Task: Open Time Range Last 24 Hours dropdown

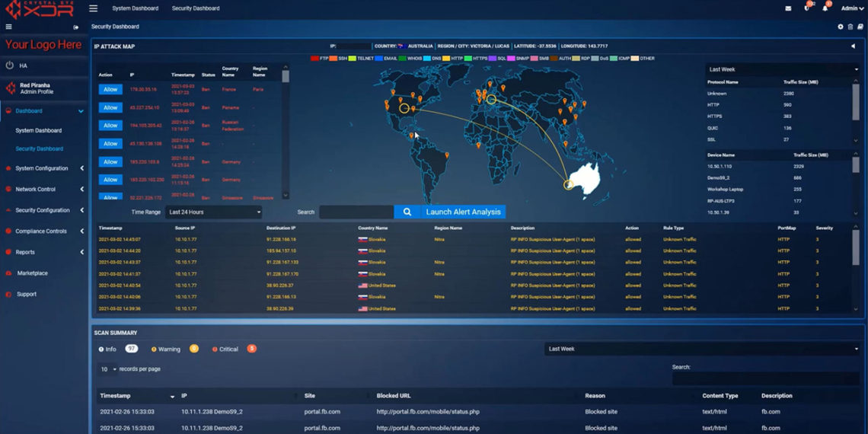Action: coord(214,212)
